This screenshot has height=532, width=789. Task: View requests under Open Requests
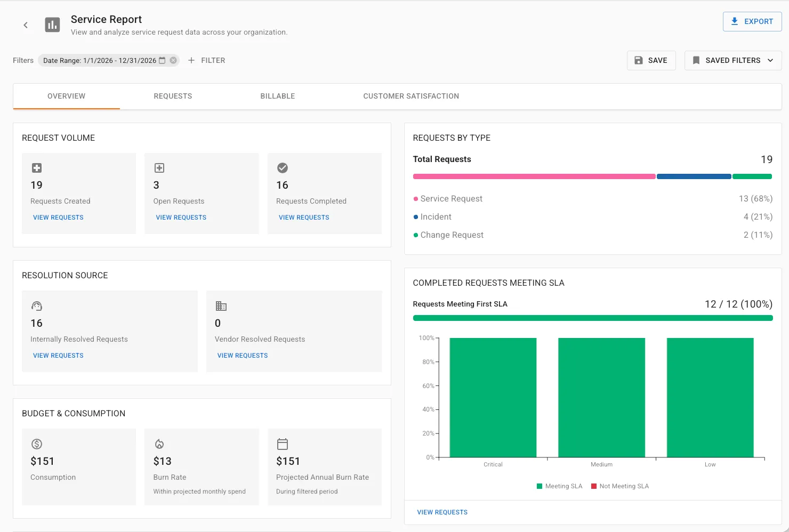click(181, 217)
